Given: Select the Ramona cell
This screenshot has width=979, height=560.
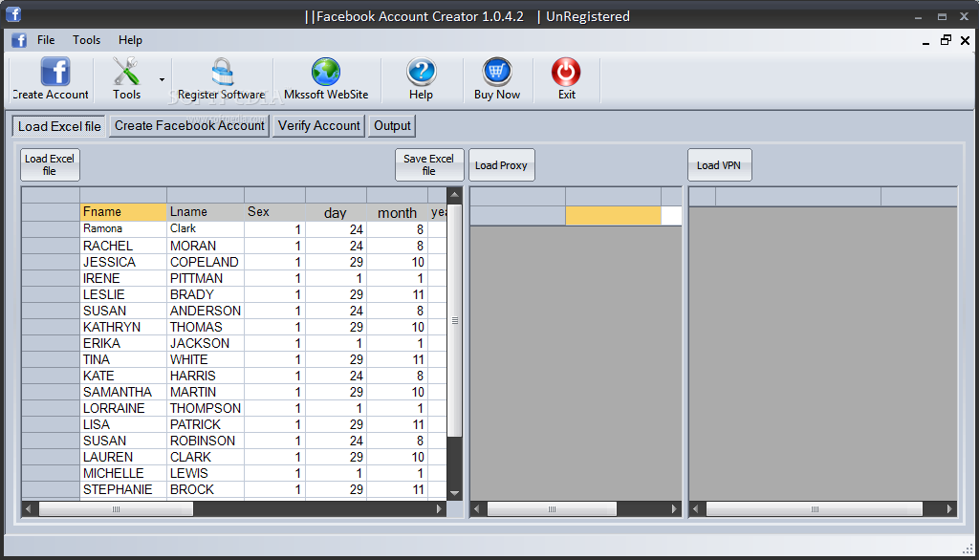Looking at the screenshot, I should point(123,229).
